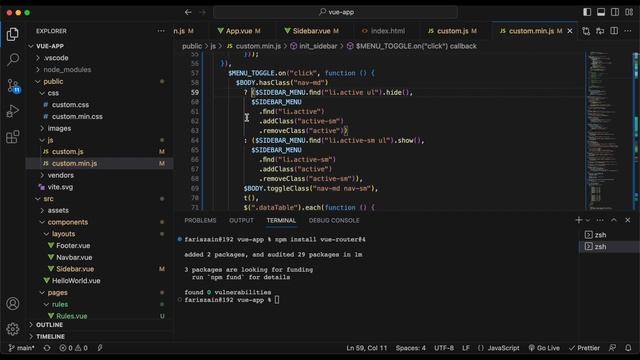Open Navbar.vue in the explorer

click(100, 258)
